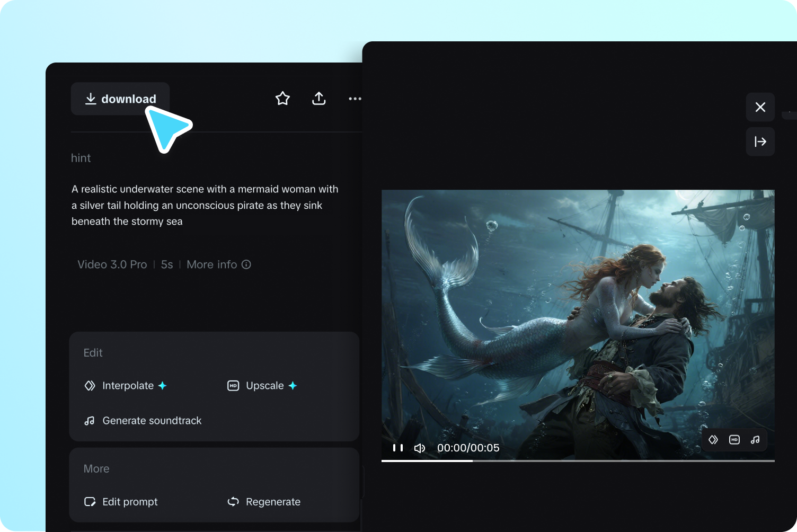Viewport: 797px width, 532px height.
Task: Click the Regenerate loop icon
Action: (233, 501)
